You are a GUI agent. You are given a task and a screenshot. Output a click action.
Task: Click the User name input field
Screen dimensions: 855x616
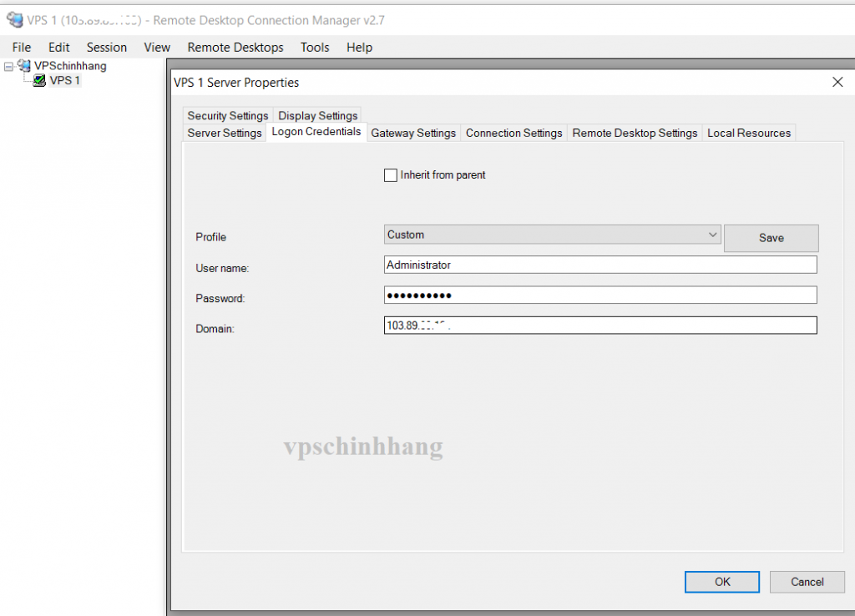[x=600, y=265]
